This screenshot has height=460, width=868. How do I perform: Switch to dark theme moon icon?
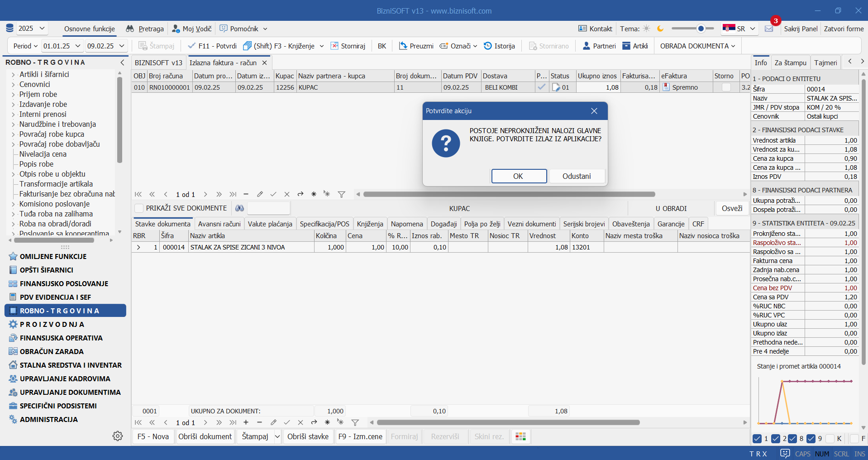[660, 29]
